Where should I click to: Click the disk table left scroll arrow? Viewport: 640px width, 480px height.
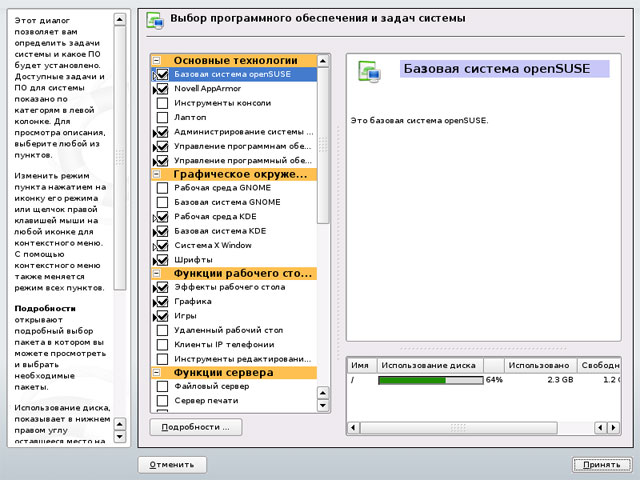click(x=353, y=428)
